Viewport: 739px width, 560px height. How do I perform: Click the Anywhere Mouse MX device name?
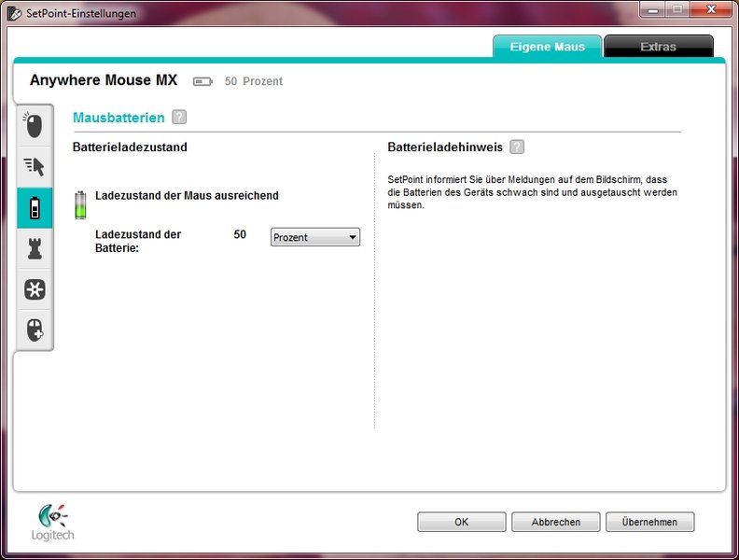pyautogui.click(x=104, y=80)
